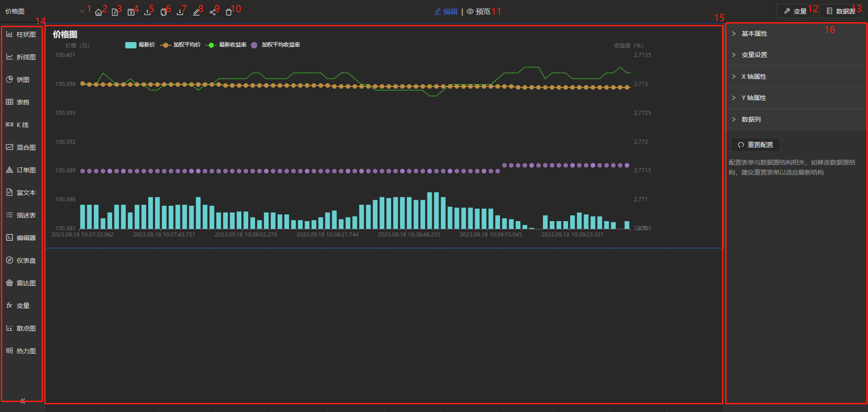Expand the 基本属性 section
This screenshot has width=868, height=412.
point(754,33)
